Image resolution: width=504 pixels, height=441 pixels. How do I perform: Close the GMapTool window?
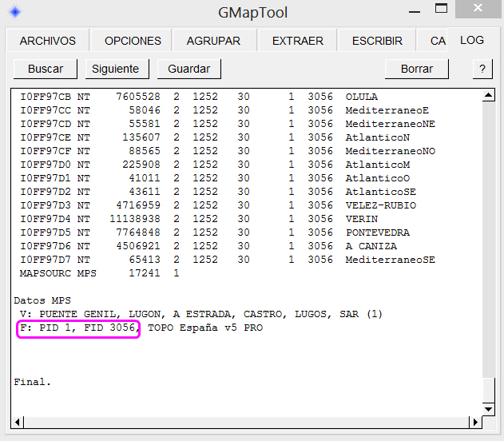(478, 9)
